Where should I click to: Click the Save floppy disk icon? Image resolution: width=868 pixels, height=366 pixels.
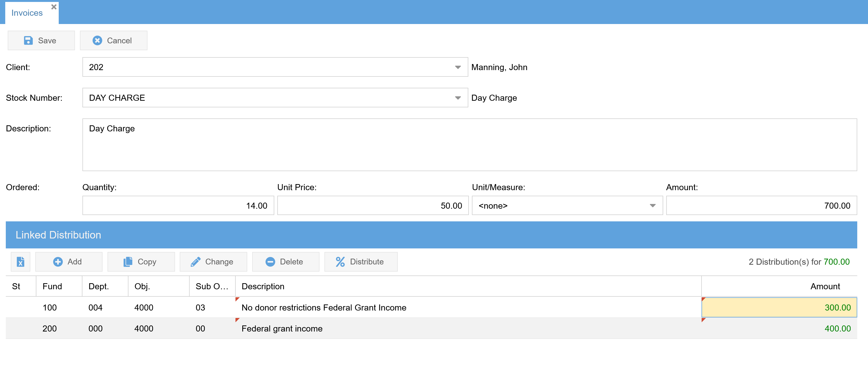(x=28, y=41)
